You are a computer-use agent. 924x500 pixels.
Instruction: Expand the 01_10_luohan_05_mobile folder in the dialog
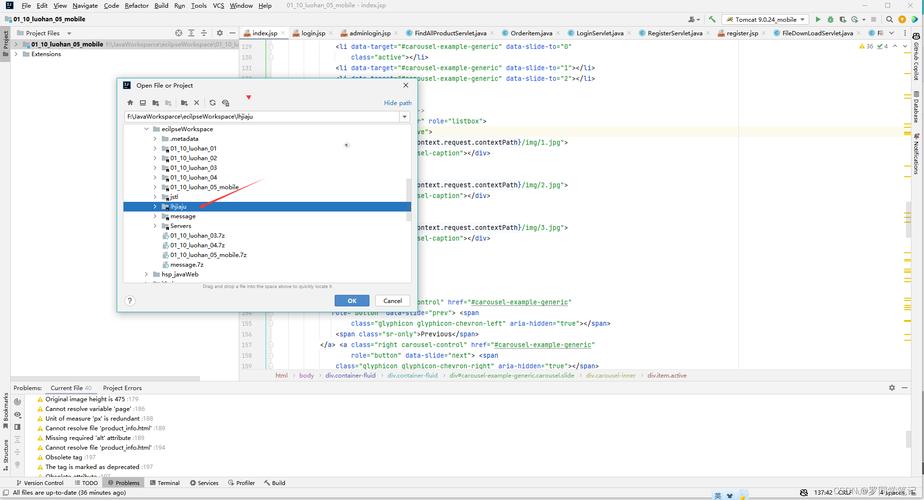tap(155, 187)
